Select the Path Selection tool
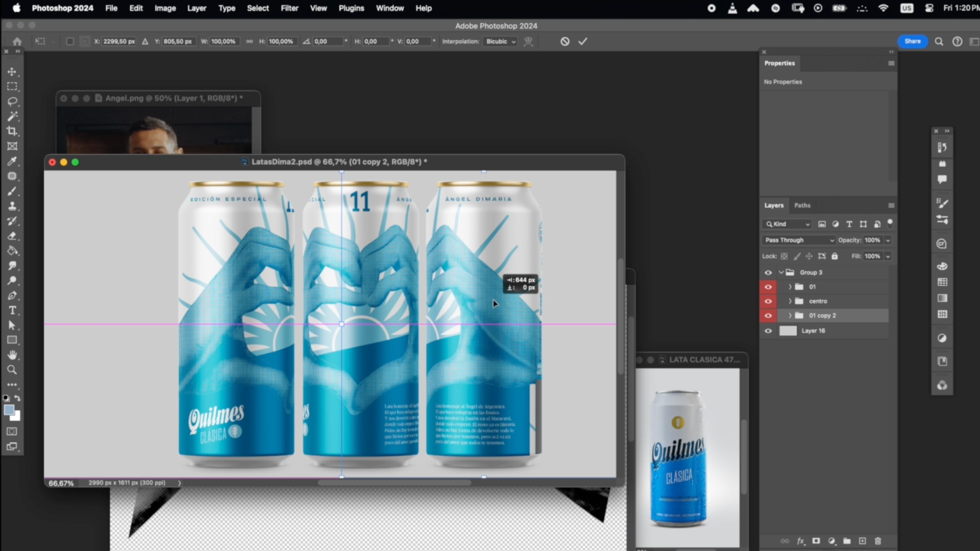Viewport: 980px width, 551px height. tap(12, 325)
